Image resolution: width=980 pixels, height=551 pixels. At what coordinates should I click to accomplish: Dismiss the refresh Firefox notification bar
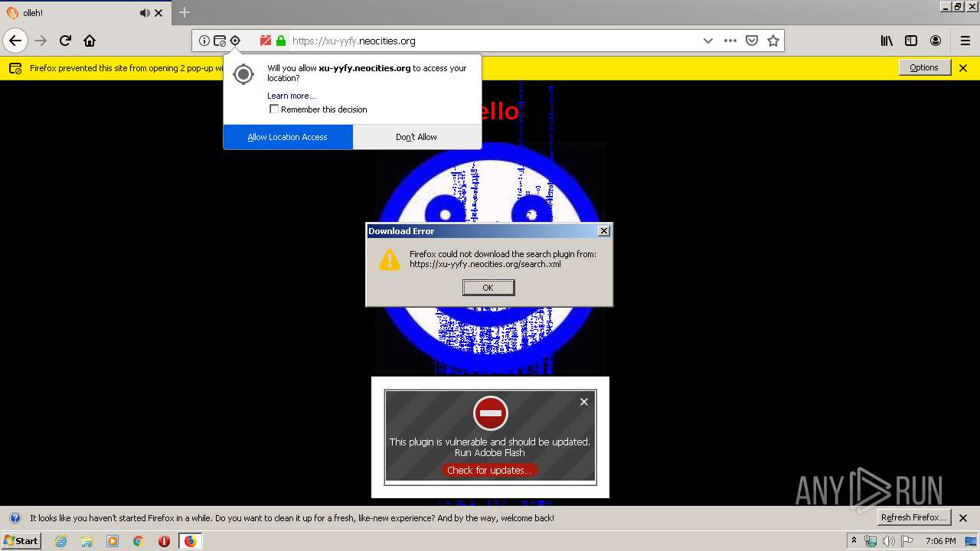(x=963, y=518)
